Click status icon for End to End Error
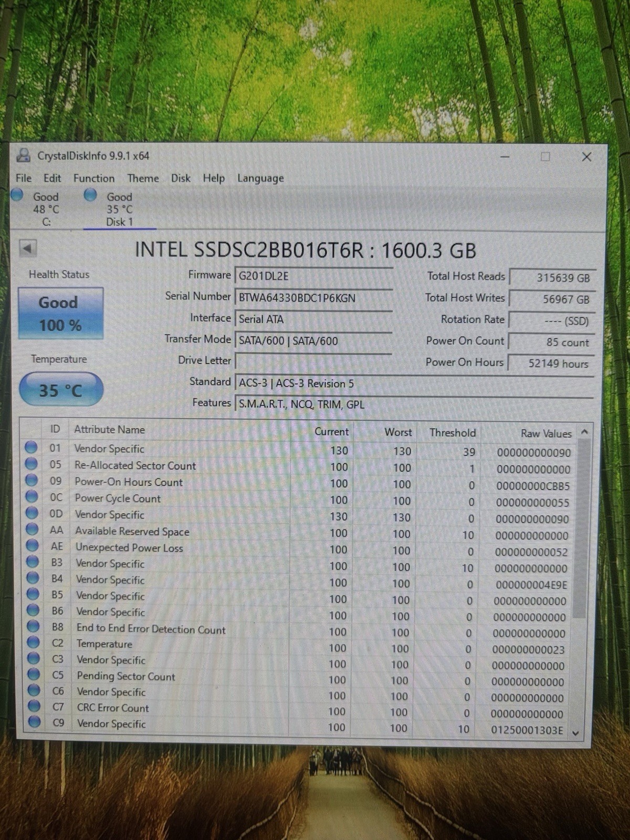Screen dimensions: 630x840 coord(33,626)
